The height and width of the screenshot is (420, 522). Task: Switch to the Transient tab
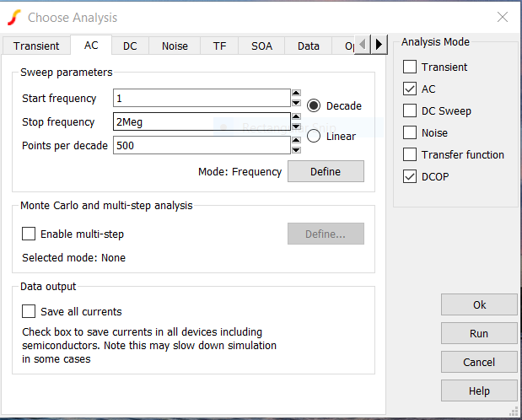(x=36, y=46)
